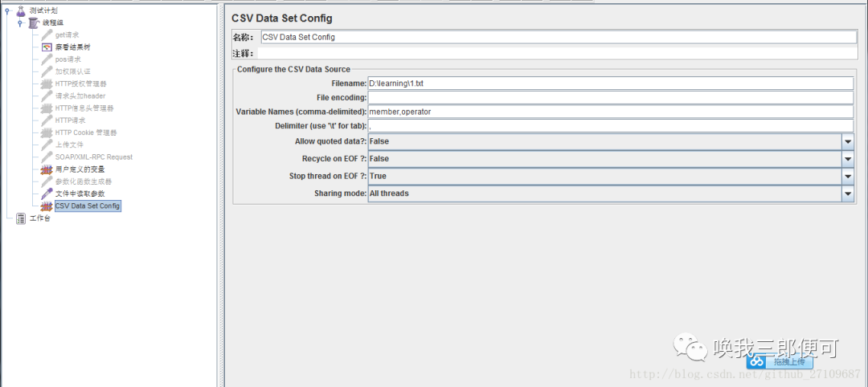The width and height of the screenshot is (868, 387).
Task: Open the Stop thread on EOF dropdown
Action: (x=848, y=177)
